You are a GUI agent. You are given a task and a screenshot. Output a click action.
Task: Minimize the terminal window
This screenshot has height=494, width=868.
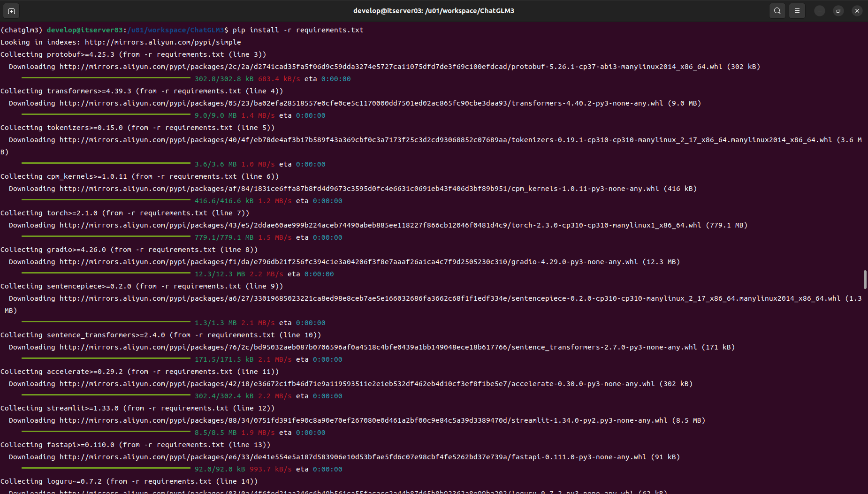[x=820, y=11]
